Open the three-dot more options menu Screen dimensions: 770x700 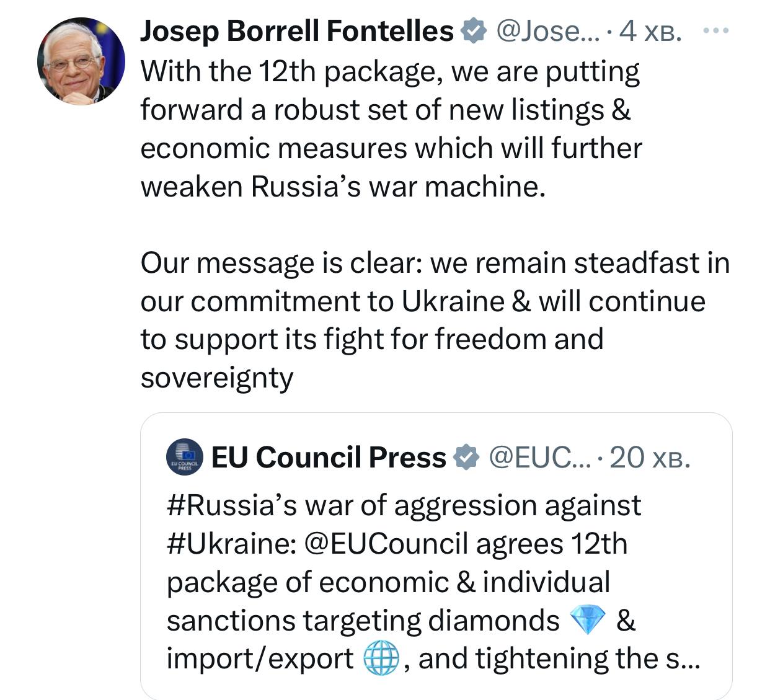[717, 29]
